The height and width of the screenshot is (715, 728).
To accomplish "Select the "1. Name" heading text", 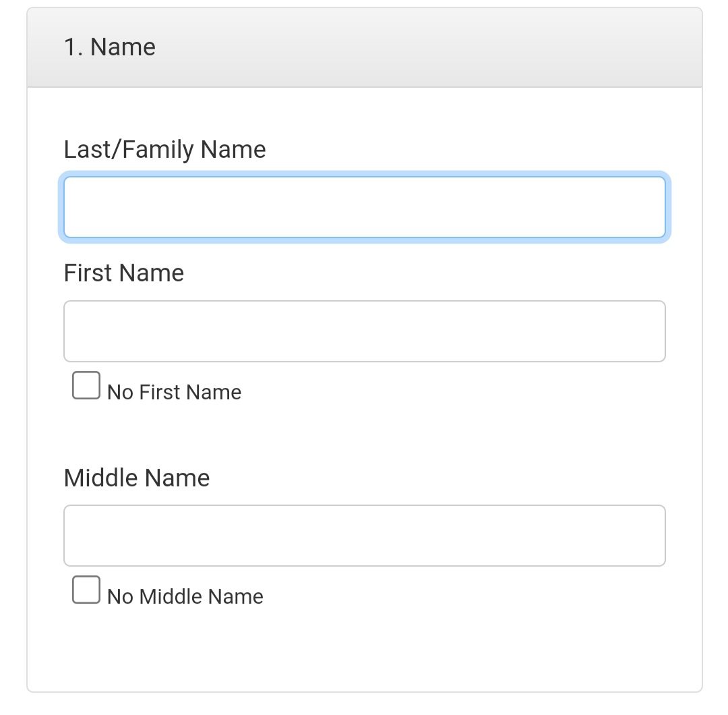I will click(110, 47).
